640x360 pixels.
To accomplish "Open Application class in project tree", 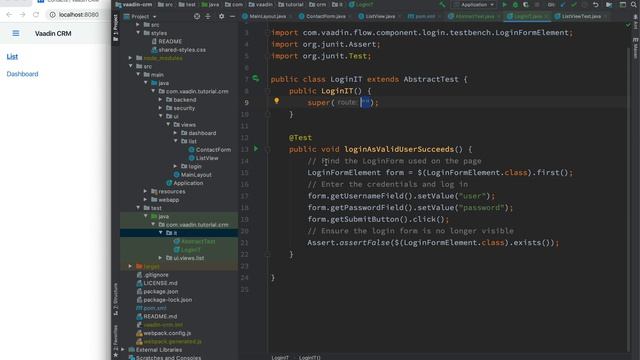I will click(x=184, y=183).
